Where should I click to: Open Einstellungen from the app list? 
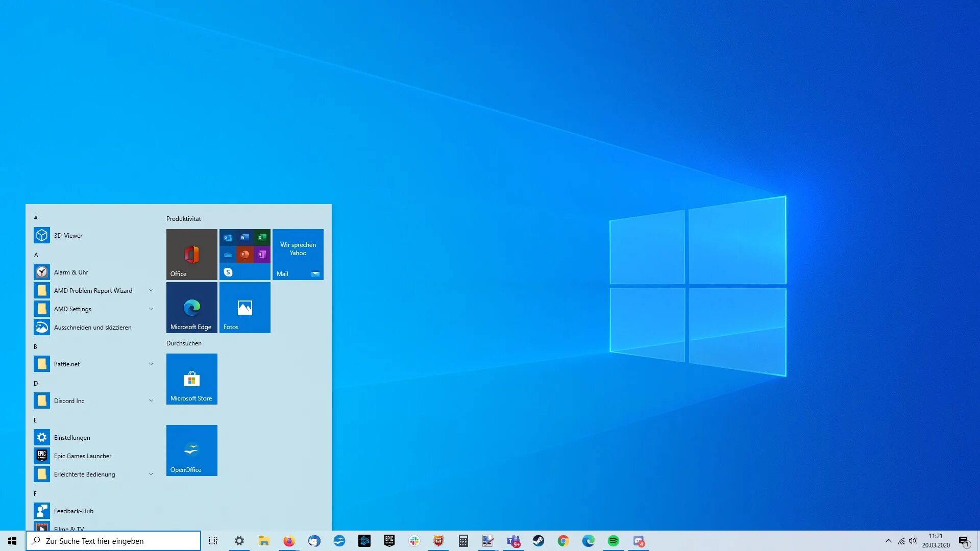point(72,437)
